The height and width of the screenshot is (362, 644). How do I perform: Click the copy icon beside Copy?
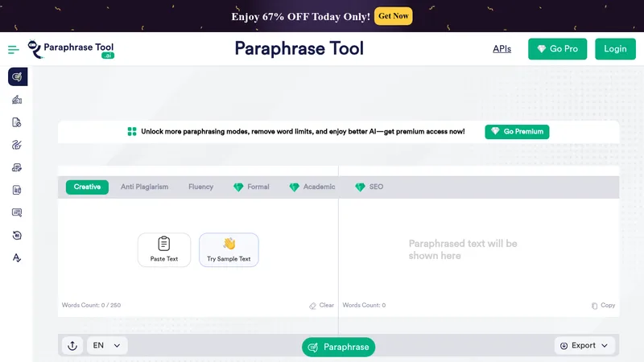594,306
